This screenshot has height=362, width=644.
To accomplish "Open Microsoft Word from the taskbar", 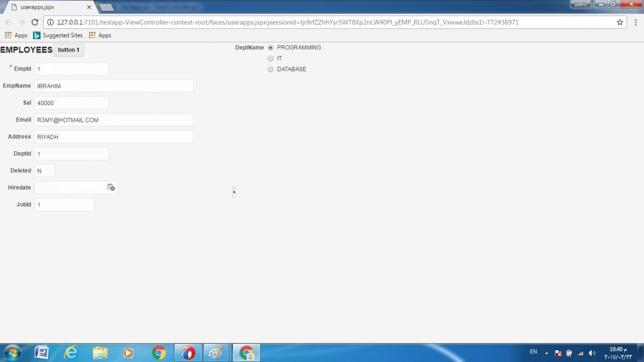I will pyautogui.click(x=42, y=352).
